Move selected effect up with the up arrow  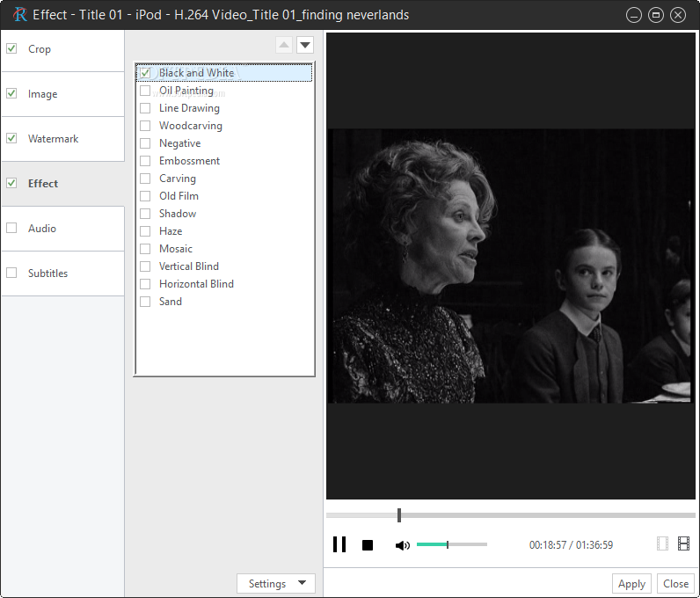[x=284, y=45]
